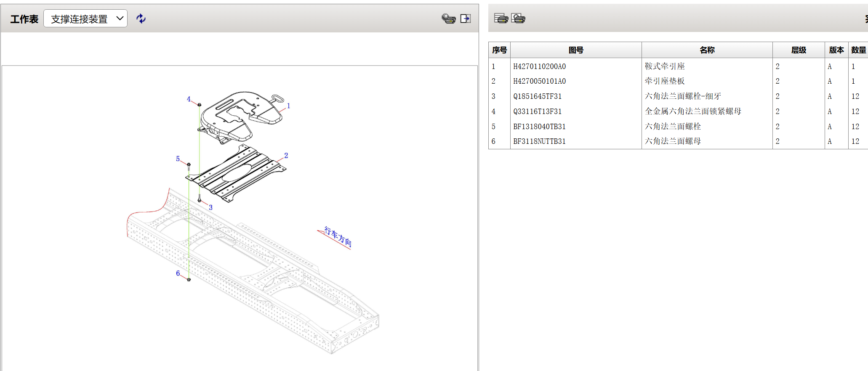Select part number BF3118NUTTB31
Viewport: 868px width, 371px height.
pos(539,141)
